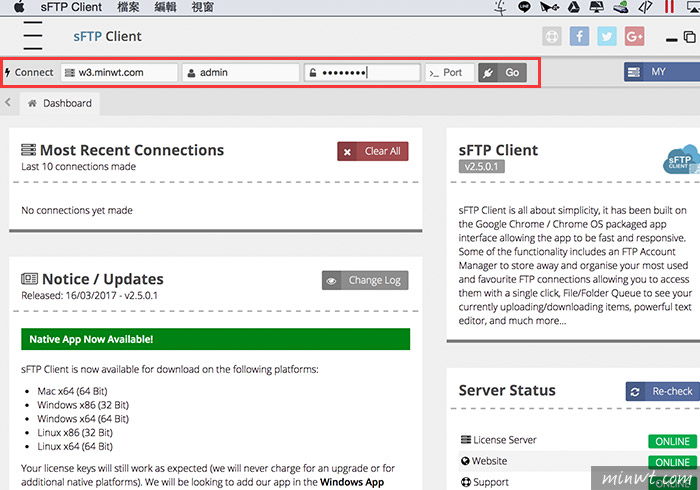Screen dimensions: 700x490
Task: Click the Last 10 connections made text
Action: (x=79, y=166)
